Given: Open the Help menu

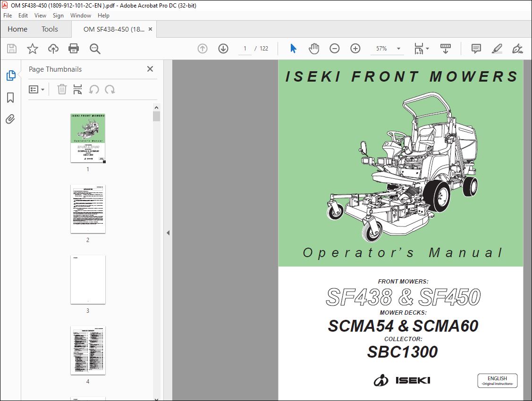Looking at the screenshot, I should [x=103, y=16].
